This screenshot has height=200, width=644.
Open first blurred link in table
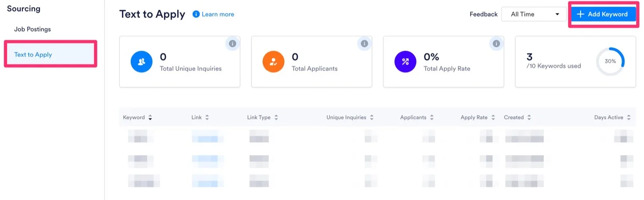[x=207, y=136]
